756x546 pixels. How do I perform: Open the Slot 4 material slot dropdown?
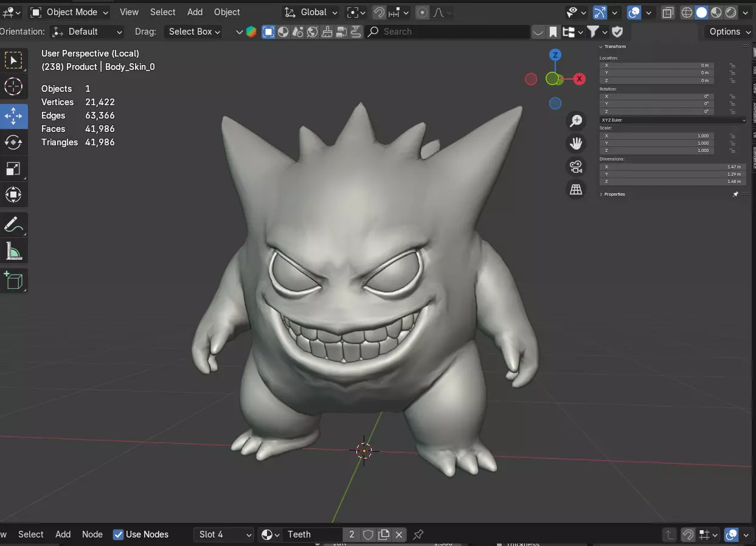click(x=224, y=534)
